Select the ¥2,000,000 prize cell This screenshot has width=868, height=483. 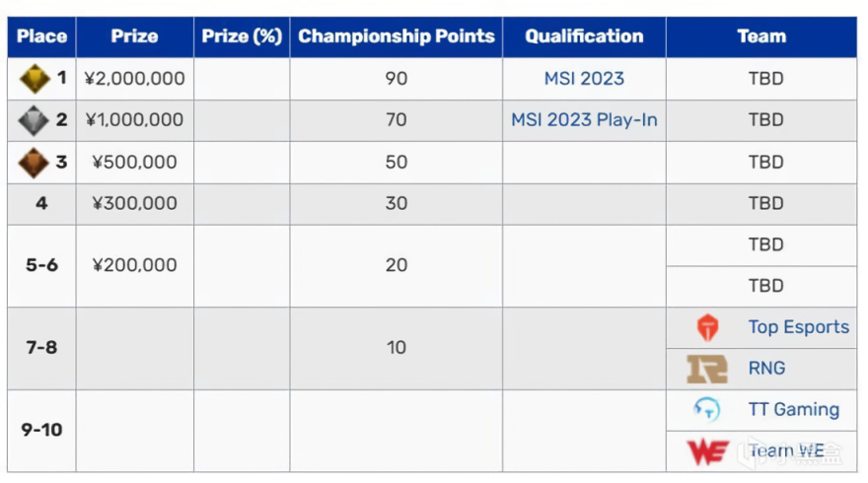pos(134,79)
